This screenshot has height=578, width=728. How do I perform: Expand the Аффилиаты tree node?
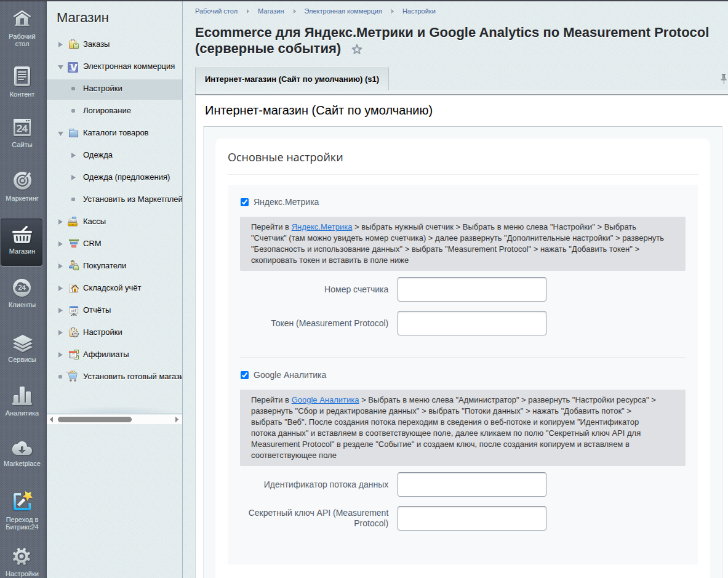pyautogui.click(x=60, y=355)
